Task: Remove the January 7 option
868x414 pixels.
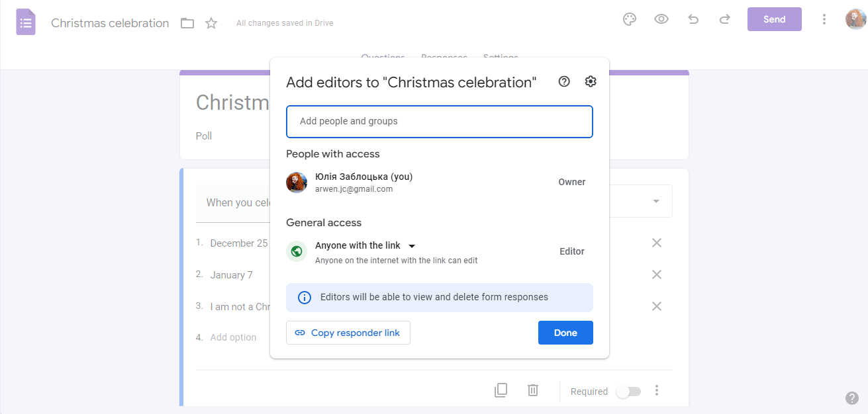Action: [657, 274]
